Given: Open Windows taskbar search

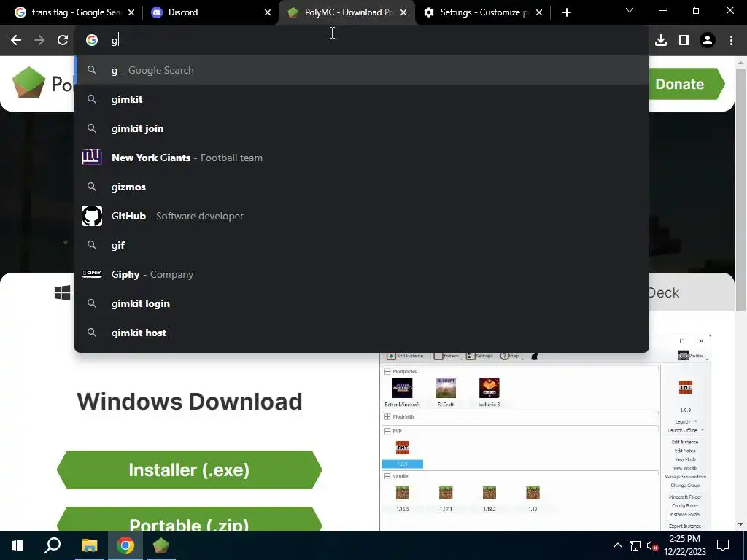Looking at the screenshot, I should coord(53,545).
